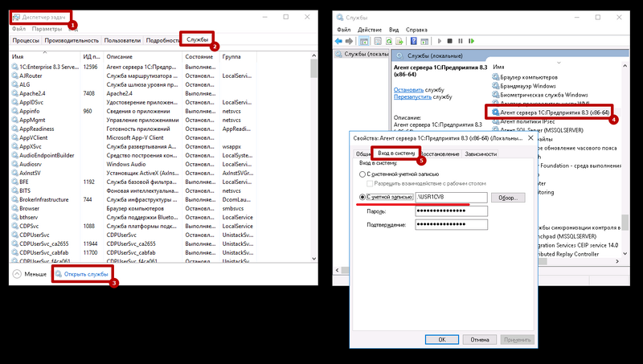643x364 pixels.
Task: Open the Зависимости tab in properties dialog
Action: [481, 154]
